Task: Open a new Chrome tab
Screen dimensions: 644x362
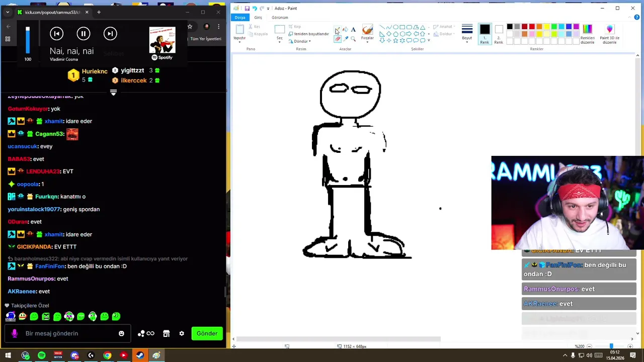Action: (x=99, y=12)
